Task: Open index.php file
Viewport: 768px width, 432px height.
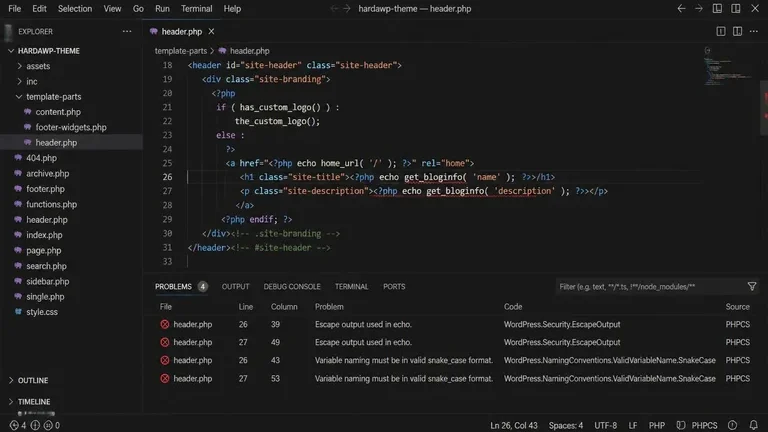Action: pos(44,235)
